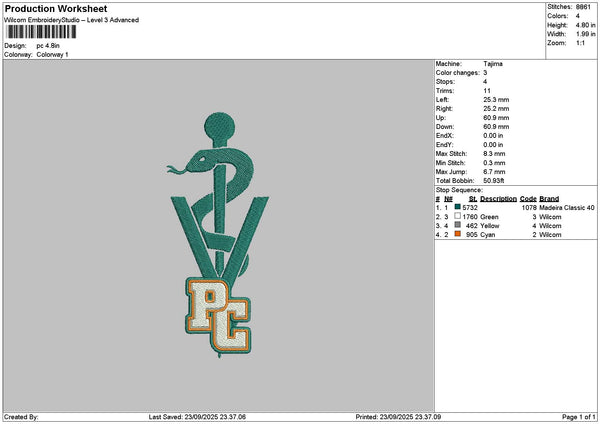Click the 'Production Worksheet' title
Screen dimensions: 600x424
56,8
